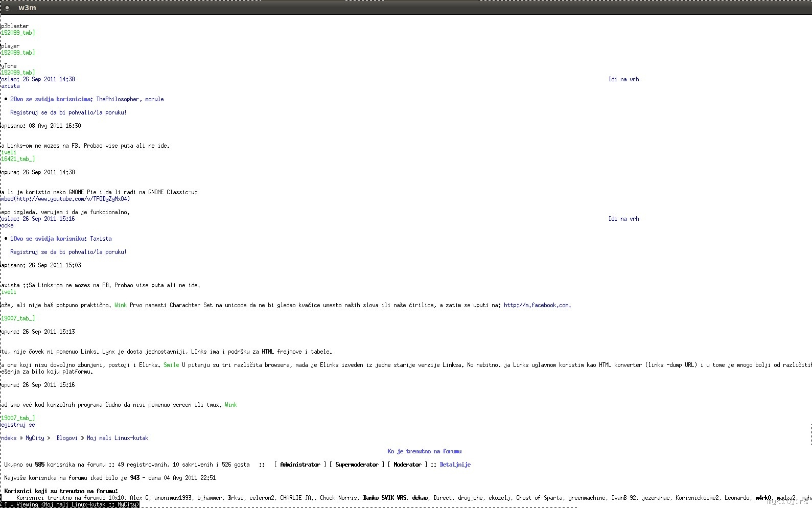
Task: Select user 'jezeranac' in online list
Action: pos(656,498)
